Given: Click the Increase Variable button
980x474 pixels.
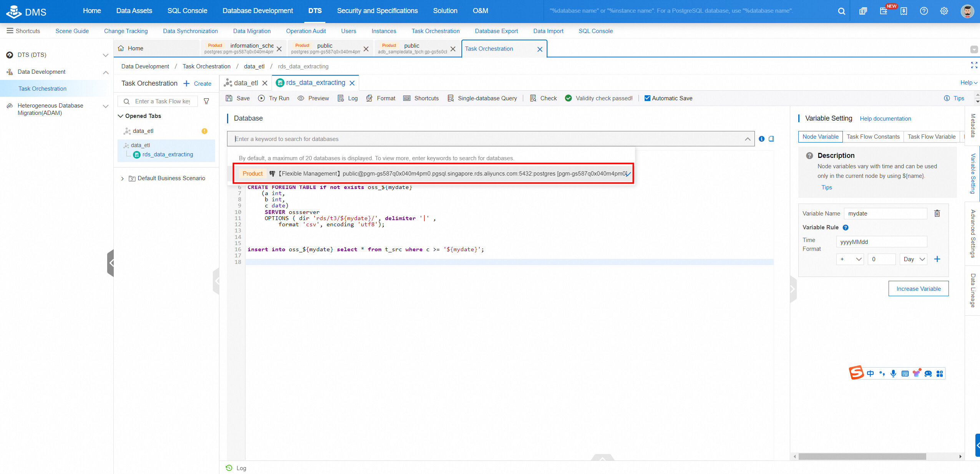Looking at the screenshot, I should coord(918,289).
